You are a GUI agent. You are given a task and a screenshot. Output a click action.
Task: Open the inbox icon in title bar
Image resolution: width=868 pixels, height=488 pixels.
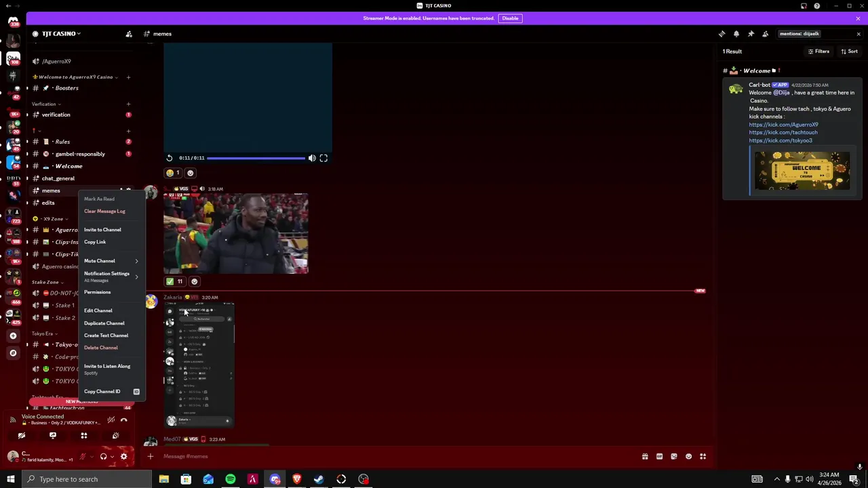804,6
